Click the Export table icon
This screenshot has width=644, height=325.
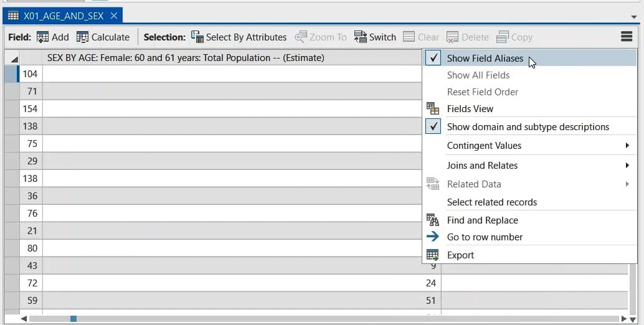(x=433, y=255)
